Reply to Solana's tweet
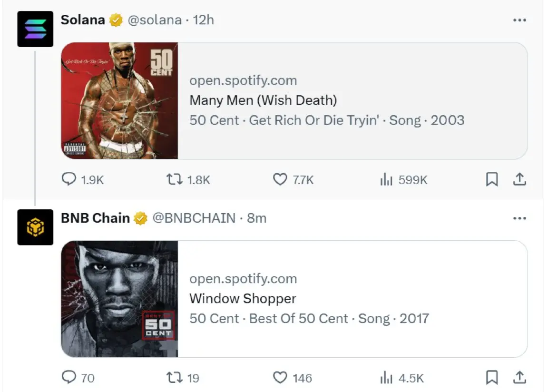The height and width of the screenshot is (392, 548). pos(69,179)
